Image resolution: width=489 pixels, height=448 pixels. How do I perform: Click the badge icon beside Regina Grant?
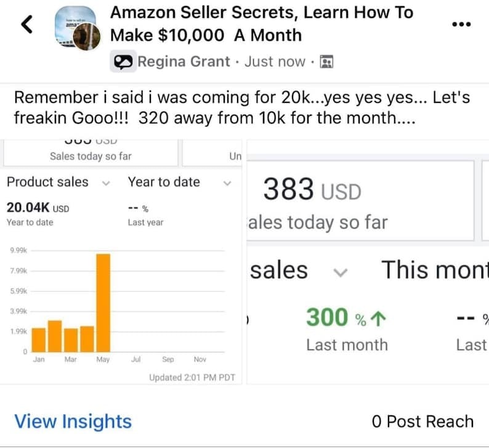point(123,62)
